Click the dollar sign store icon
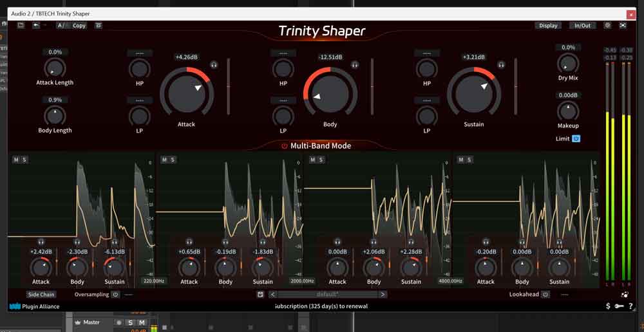The width and height of the screenshot is (644, 332). [609, 306]
